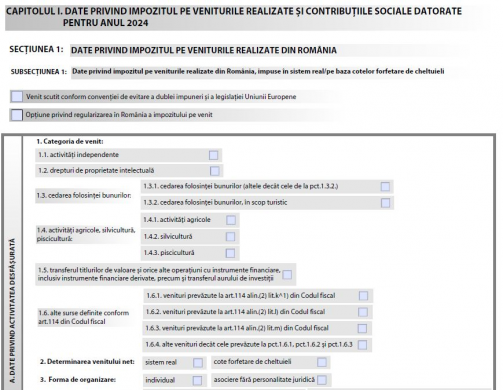Check 'Venit scutit conform convenției' checkbox
Viewport: 503px width, 390px height.
17,97
